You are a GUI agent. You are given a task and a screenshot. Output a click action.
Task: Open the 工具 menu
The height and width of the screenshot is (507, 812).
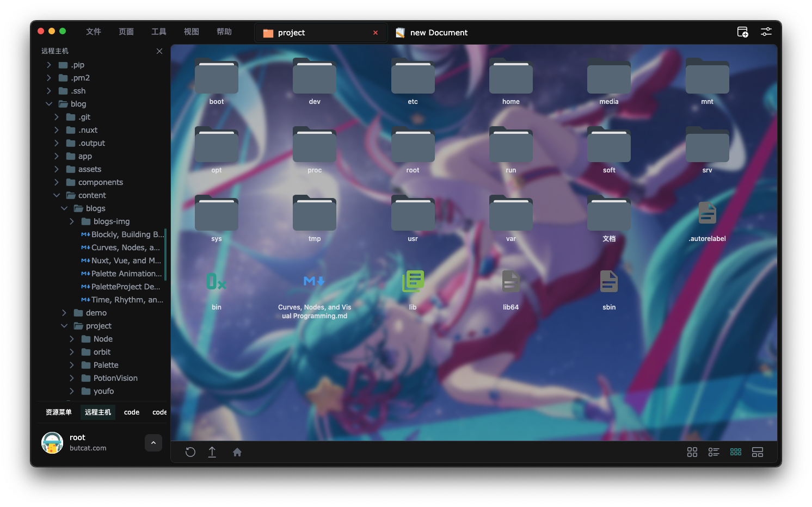click(x=159, y=32)
